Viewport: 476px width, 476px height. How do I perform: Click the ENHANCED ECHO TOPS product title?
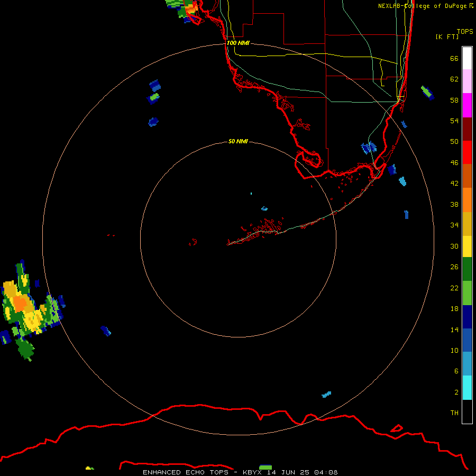tap(185, 472)
